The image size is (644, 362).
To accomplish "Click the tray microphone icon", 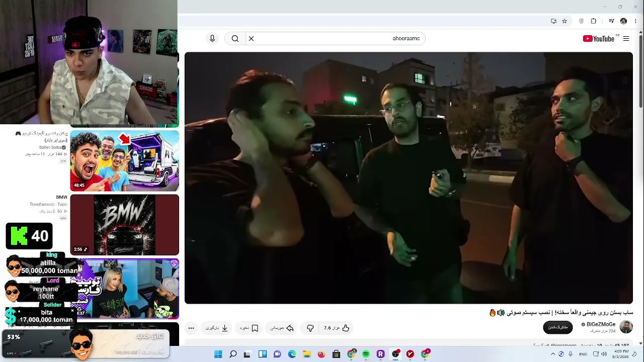I will coord(571,354).
